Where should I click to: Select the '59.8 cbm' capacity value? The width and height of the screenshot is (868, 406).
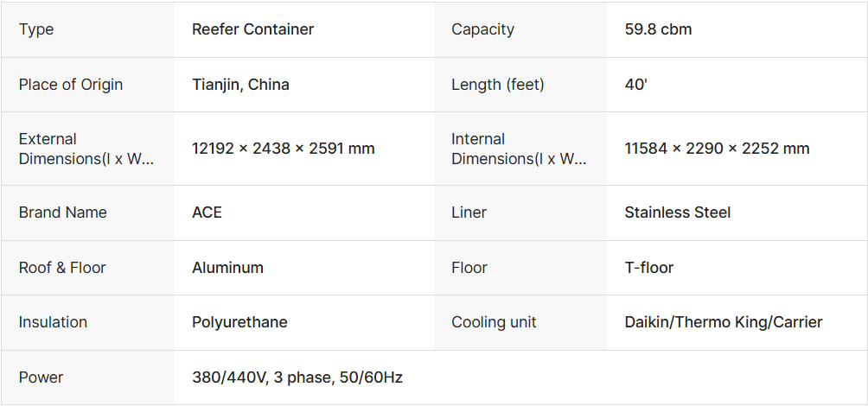pos(658,29)
